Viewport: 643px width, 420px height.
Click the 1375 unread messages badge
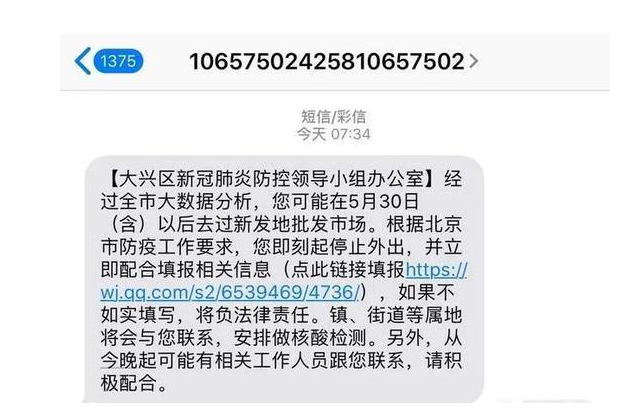pyautogui.click(x=118, y=61)
